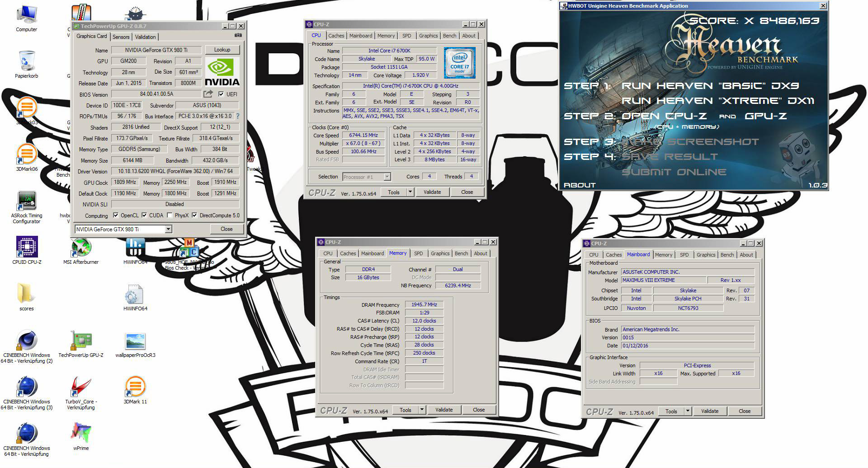
Task: Toggle the DirectCompute 5.0 checkbox
Action: tap(194, 215)
